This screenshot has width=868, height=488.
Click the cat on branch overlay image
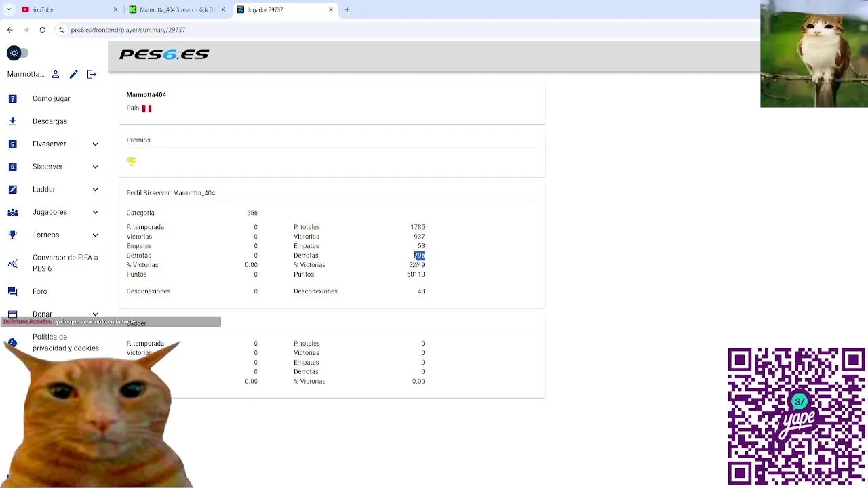[814, 54]
